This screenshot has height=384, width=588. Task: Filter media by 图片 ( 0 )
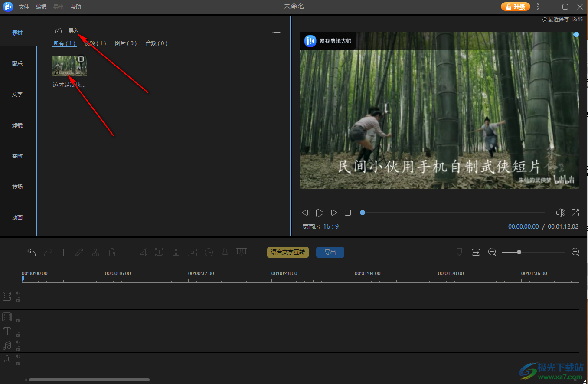coord(126,43)
